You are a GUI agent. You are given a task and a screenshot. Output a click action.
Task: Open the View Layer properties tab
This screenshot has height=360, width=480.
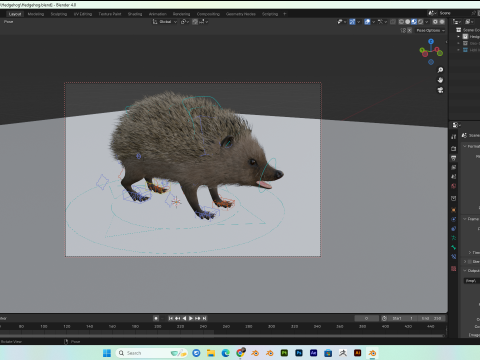(x=453, y=167)
